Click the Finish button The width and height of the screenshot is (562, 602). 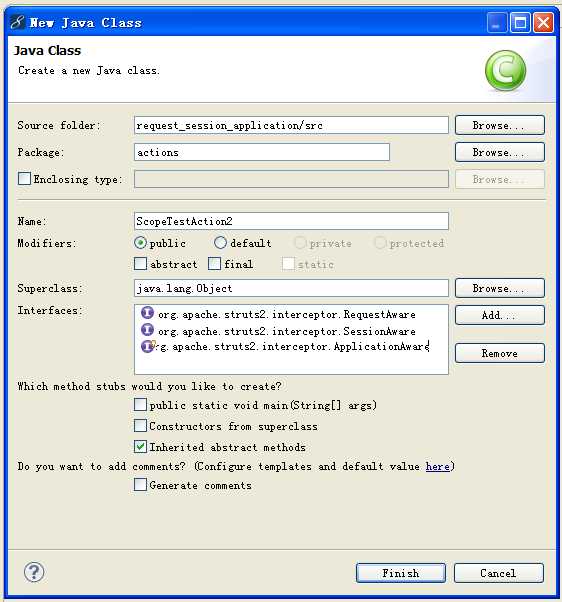[x=401, y=573]
